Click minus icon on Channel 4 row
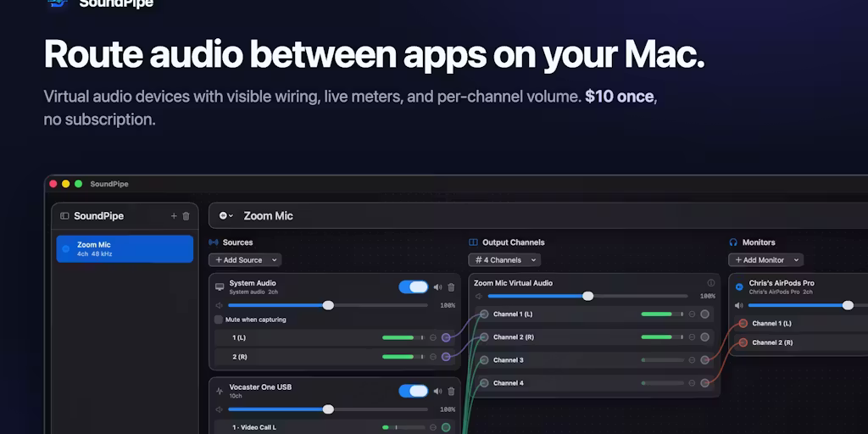Image resolution: width=868 pixels, height=434 pixels. 692,383
